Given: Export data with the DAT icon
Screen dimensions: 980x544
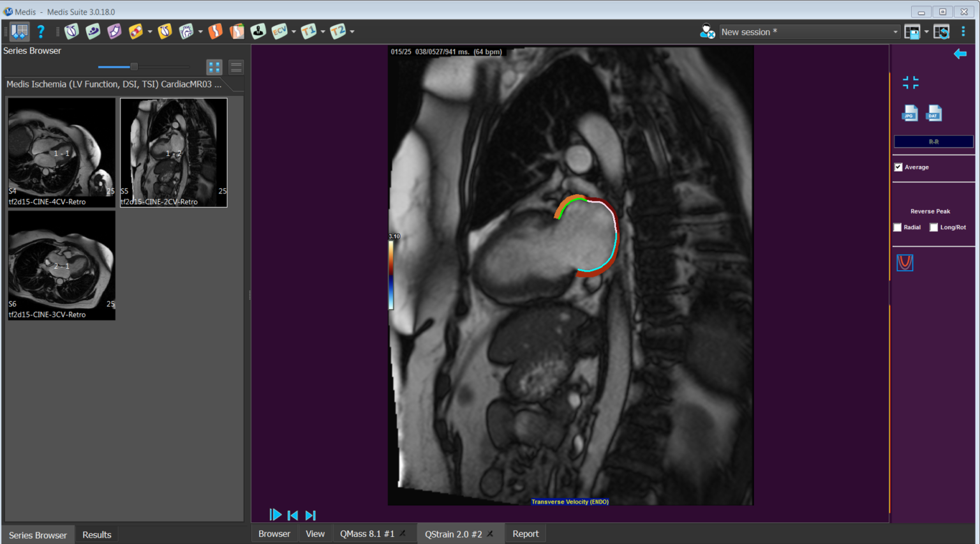Looking at the screenshot, I should (x=933, y=113).
